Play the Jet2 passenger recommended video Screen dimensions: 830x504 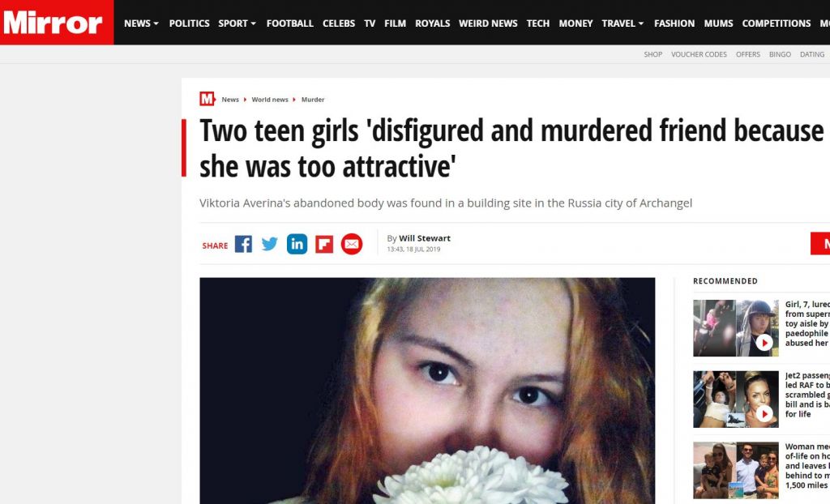[x=764, y=413]
